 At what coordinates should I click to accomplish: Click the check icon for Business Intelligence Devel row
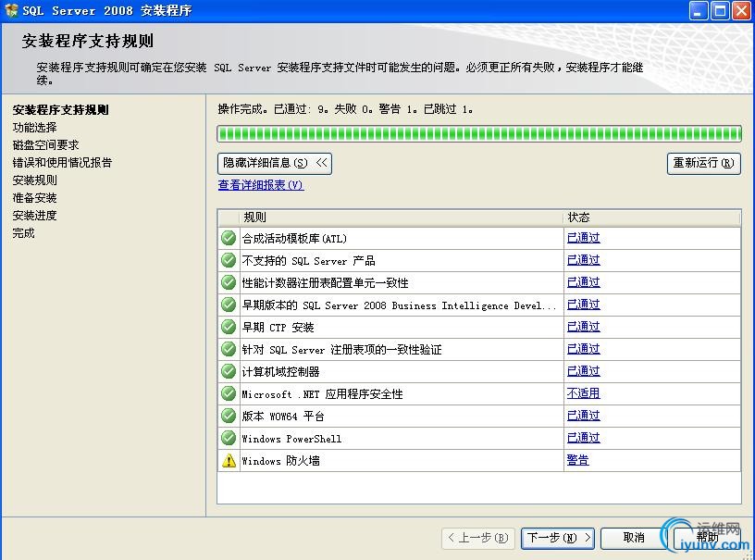[229, 305]
